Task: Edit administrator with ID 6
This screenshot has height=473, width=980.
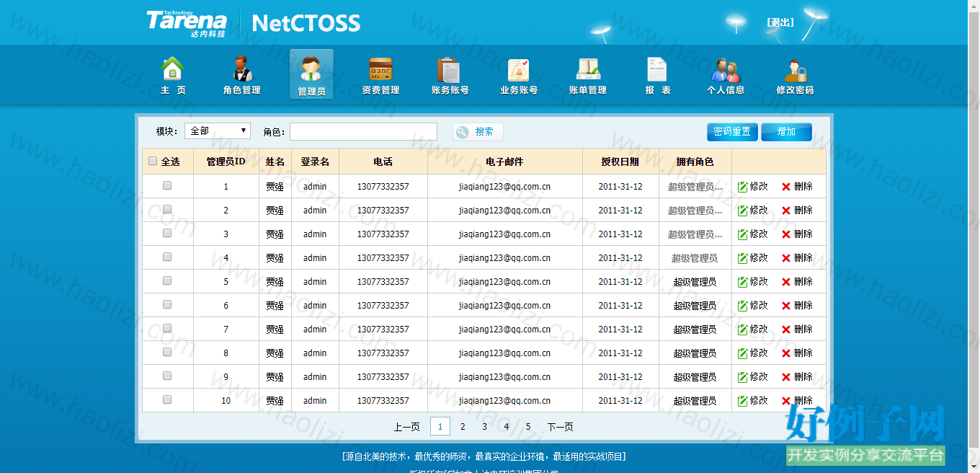Action: pos(753,306)
